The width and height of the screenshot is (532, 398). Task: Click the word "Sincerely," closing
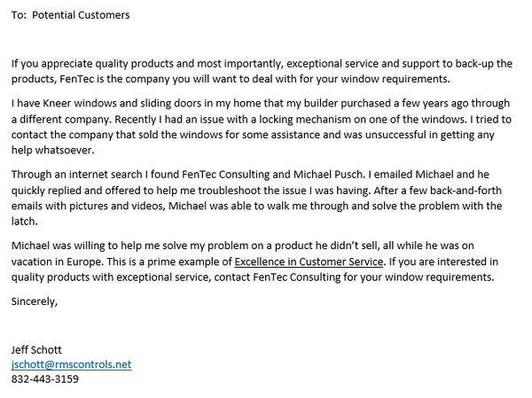tap(35, 301)
